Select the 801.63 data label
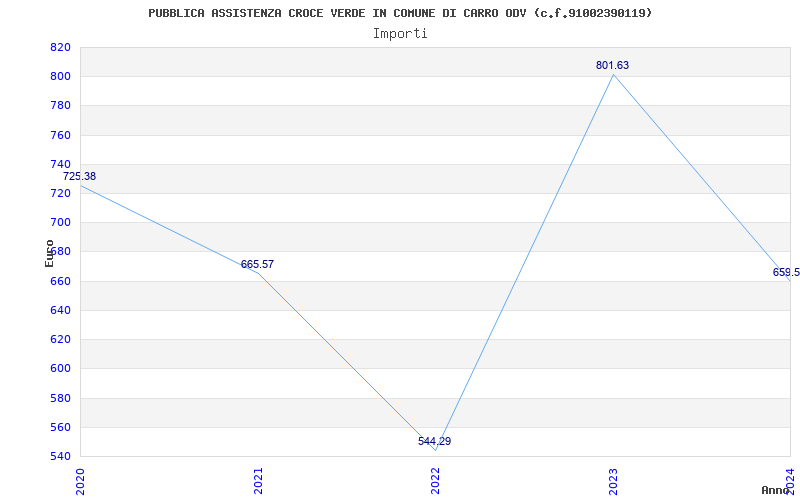The height and width of the screenshot is (500, 800). coord(612,65)
